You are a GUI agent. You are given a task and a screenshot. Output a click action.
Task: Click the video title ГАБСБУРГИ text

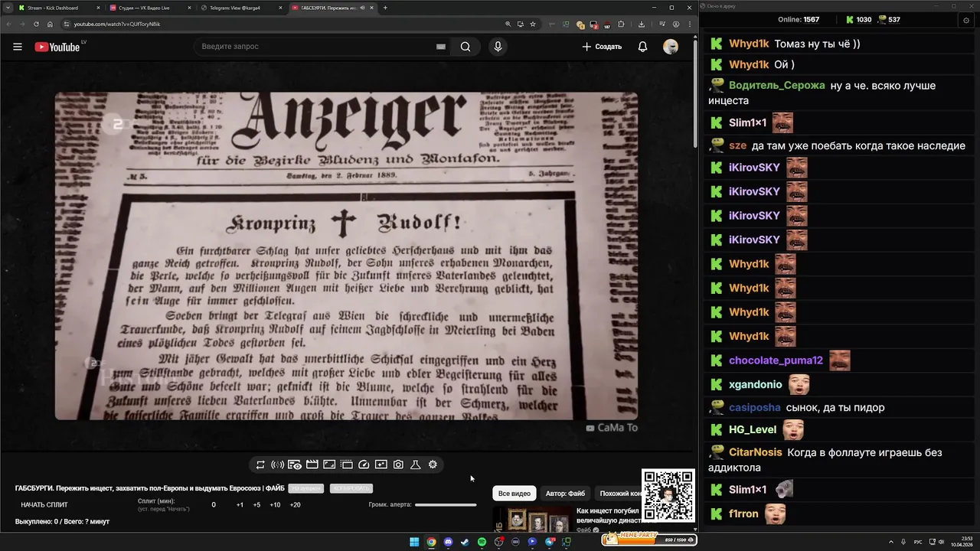point(150,488)
